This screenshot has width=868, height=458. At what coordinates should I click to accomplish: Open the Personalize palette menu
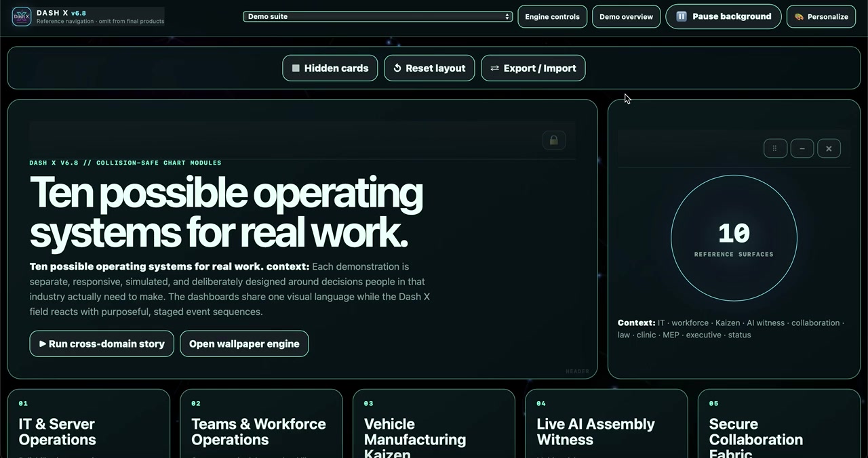coord(821,16)
